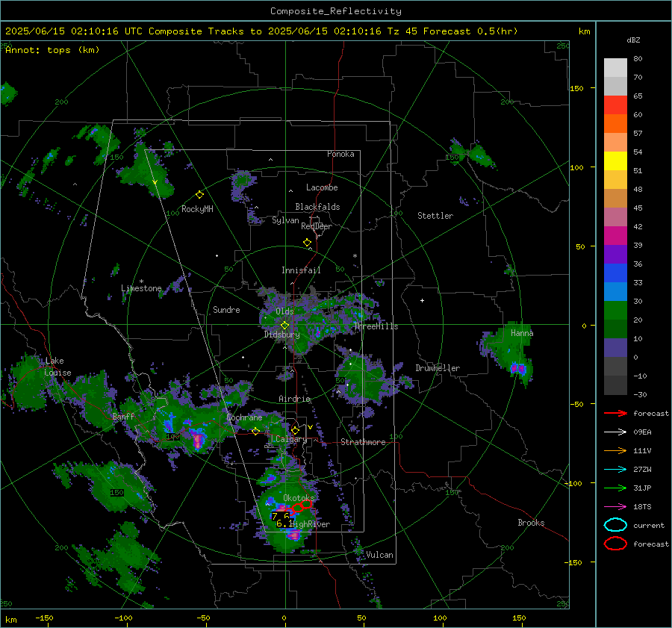The image size is (672, 628).
Task: Click the Drumheller label
Action: click(438, 368)
